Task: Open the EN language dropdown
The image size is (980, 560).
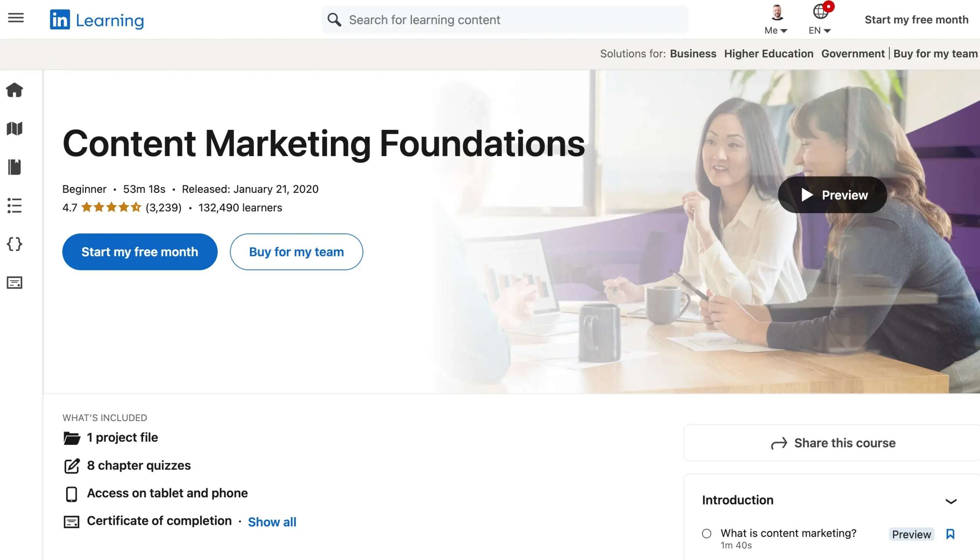Action: coord(820,19)
